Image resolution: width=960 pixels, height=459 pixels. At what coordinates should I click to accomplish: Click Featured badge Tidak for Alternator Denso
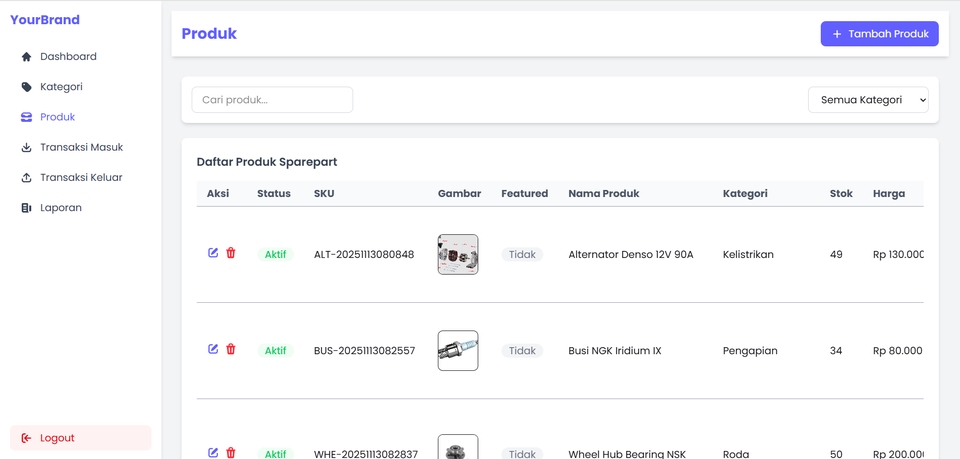[x=522, y=255]
